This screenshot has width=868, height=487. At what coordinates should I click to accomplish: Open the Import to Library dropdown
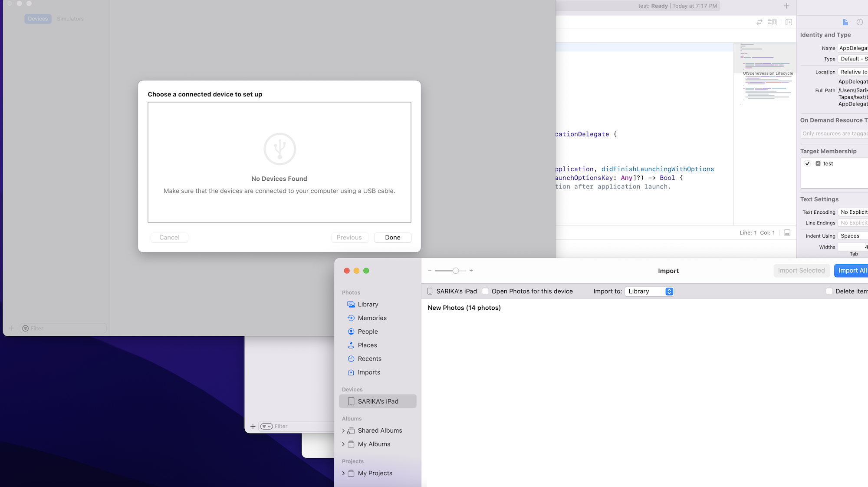coord(650,292)
